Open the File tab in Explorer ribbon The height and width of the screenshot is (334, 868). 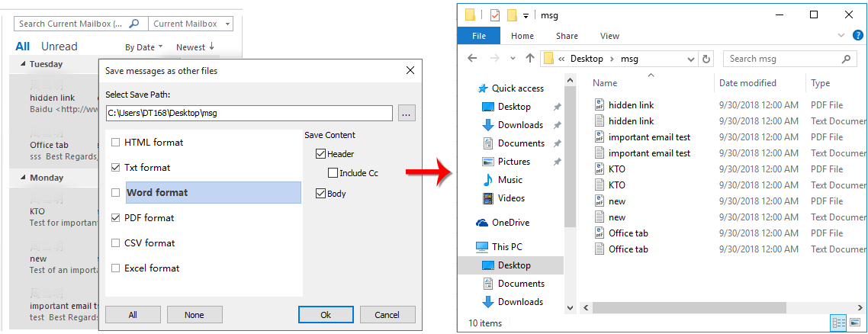pyautogui.click(x=479, y=36)
